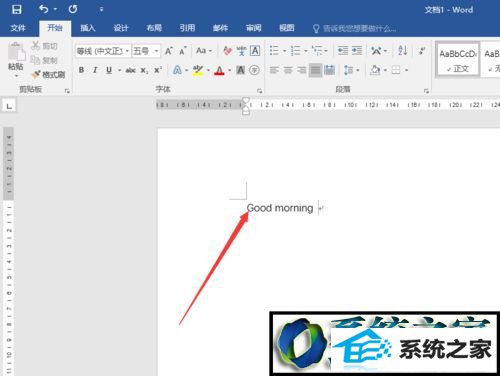Apply red font color
Viewport: 500px width, 376px height.
click(219, 70)
